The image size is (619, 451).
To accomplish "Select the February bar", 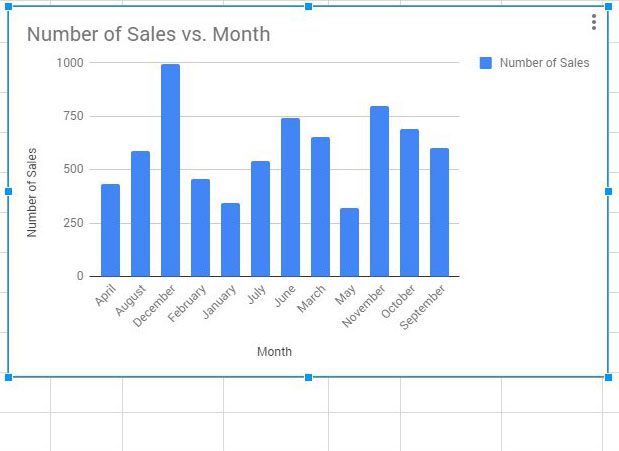I will click(200, 228).
